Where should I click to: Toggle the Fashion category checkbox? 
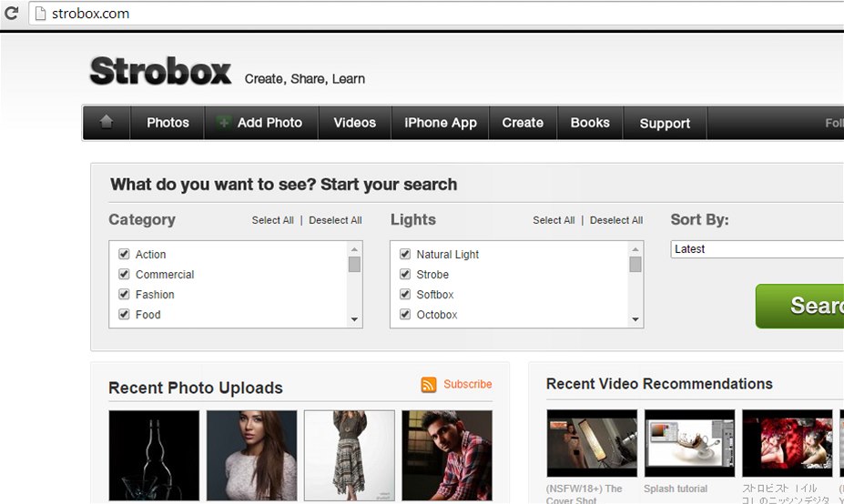(125, 295)
